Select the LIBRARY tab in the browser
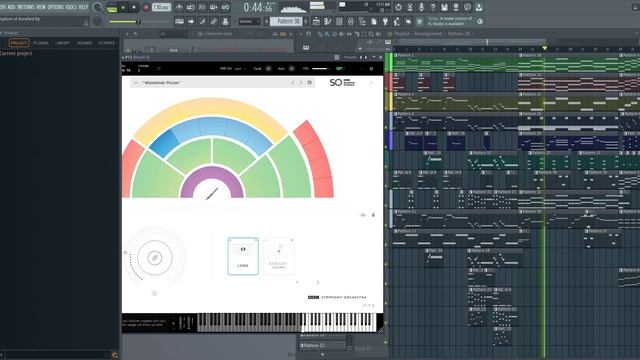The image size is (640, 360). [62, 43]
